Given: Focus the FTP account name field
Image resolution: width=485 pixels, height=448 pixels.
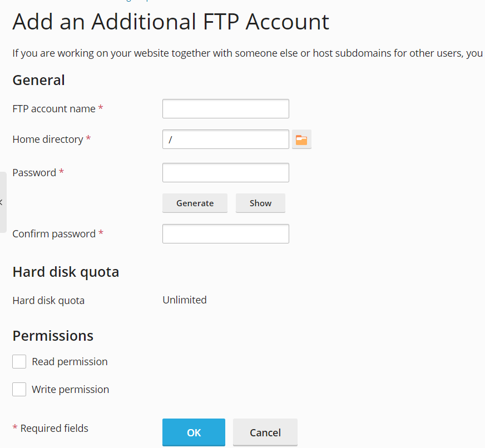Looking at the screenshot, I should point(225,109).
